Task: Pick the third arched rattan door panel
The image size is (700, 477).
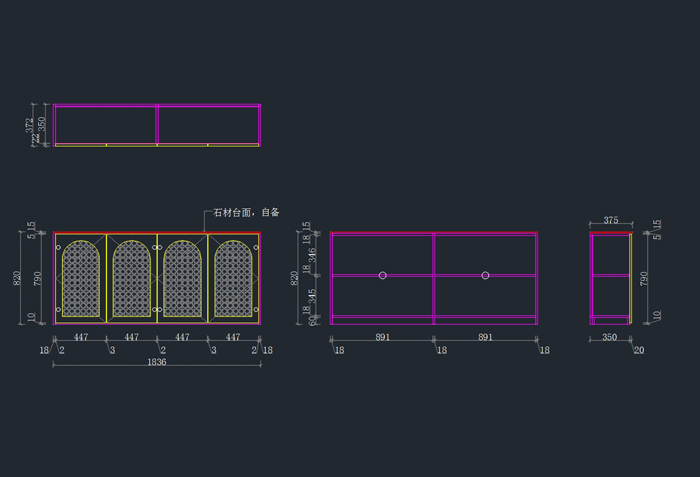Action: pos(183,278)
